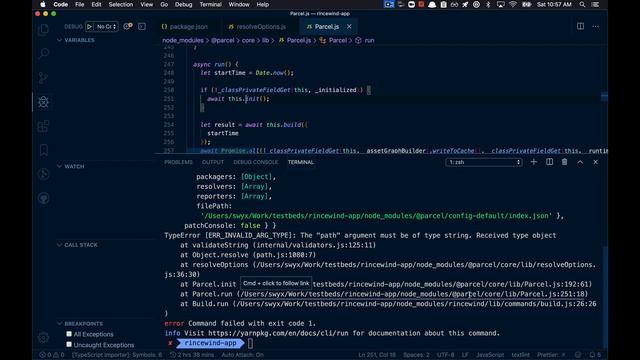Switch to the Debug Console panel tab

coord(256,162)
